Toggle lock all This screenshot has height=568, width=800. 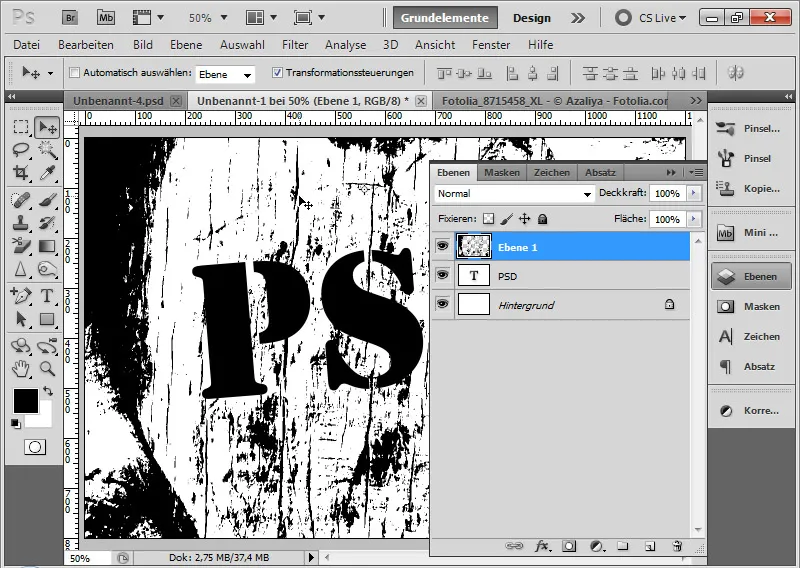pyautogui.click(x=542, y=219)
